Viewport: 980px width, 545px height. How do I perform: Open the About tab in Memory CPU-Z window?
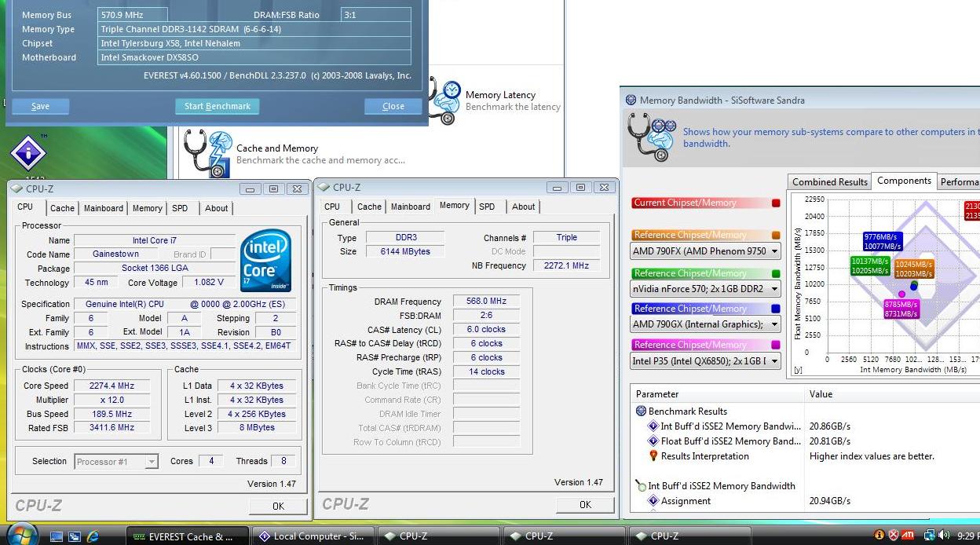(x=524, y=207)
